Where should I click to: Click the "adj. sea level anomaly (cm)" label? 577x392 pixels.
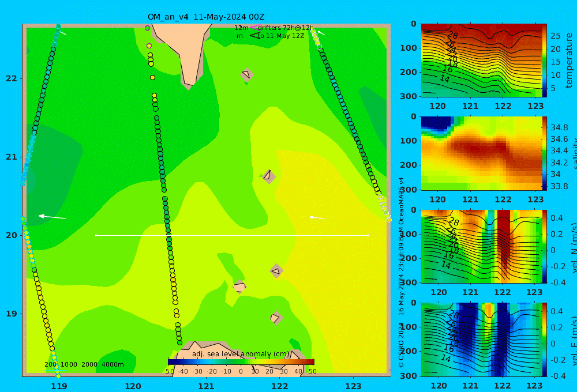[x=241, y=354]
